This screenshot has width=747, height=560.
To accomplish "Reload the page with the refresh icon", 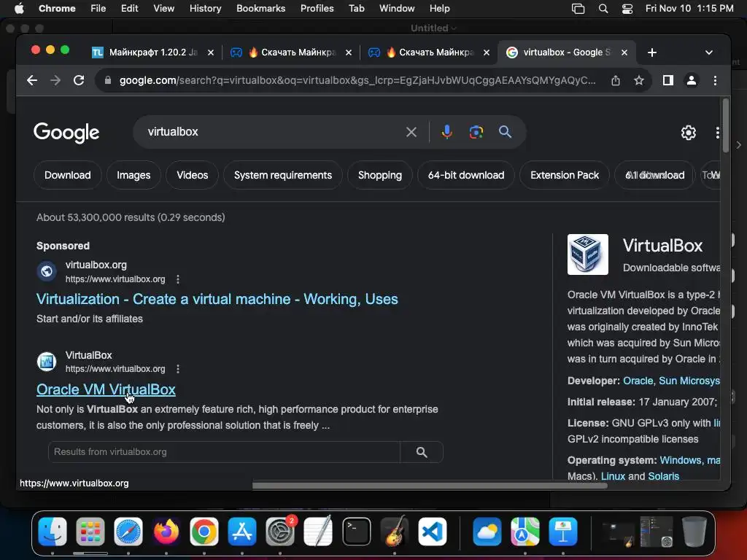I will 79,80.
